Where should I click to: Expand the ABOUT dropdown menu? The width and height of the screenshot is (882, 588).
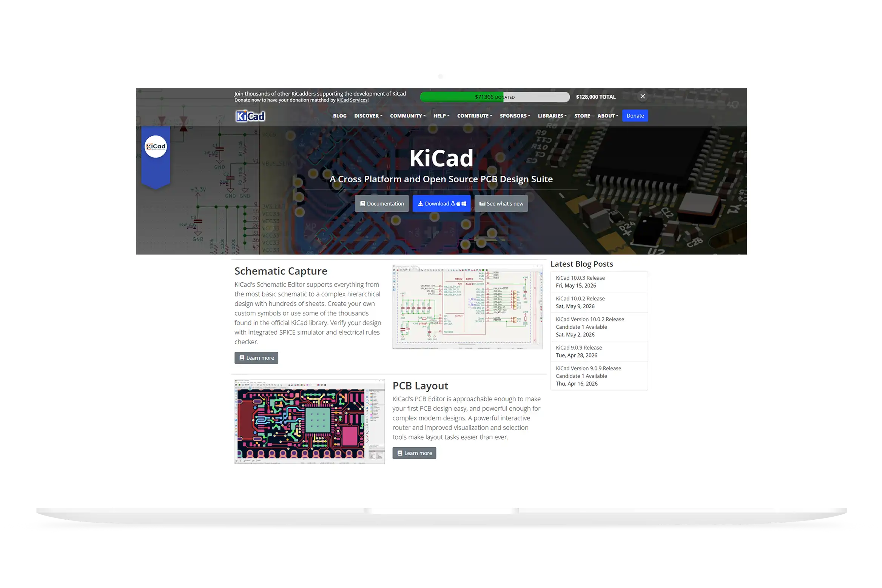(608, 116)
